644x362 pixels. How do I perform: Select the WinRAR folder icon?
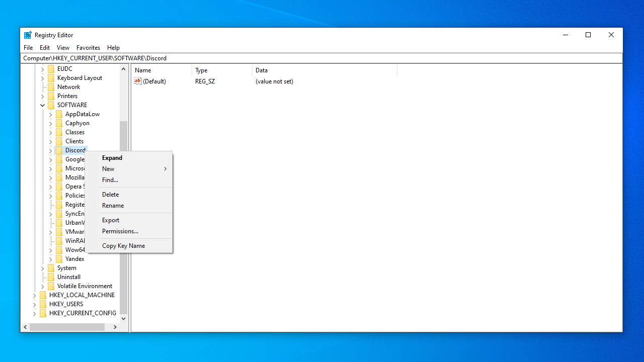(59, 241)
